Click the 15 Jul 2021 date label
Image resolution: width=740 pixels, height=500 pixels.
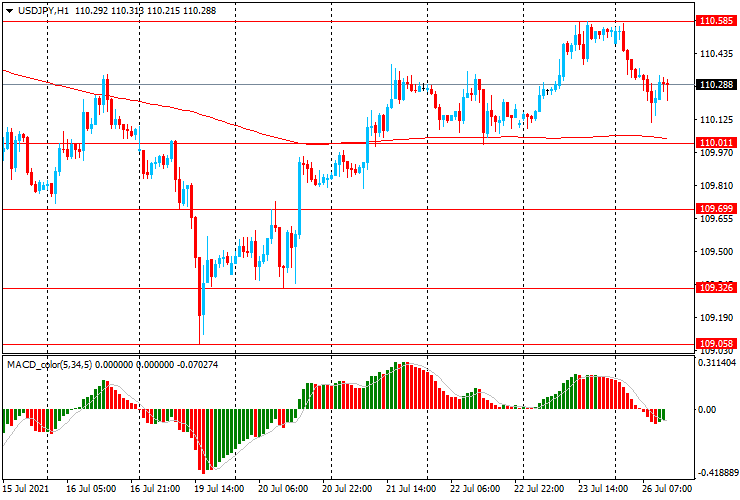click(25, 488)
